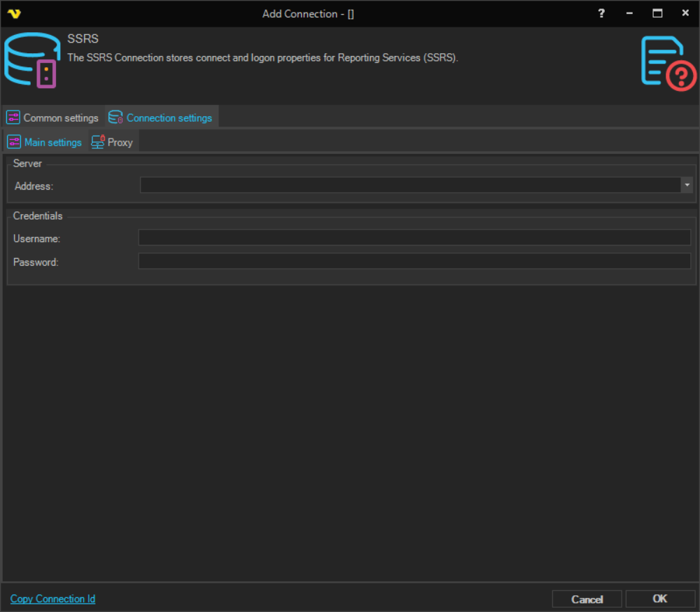This screenshot has height=612, width=700.
Task: Maximize the Add Connection window
Action: [657, 13]
